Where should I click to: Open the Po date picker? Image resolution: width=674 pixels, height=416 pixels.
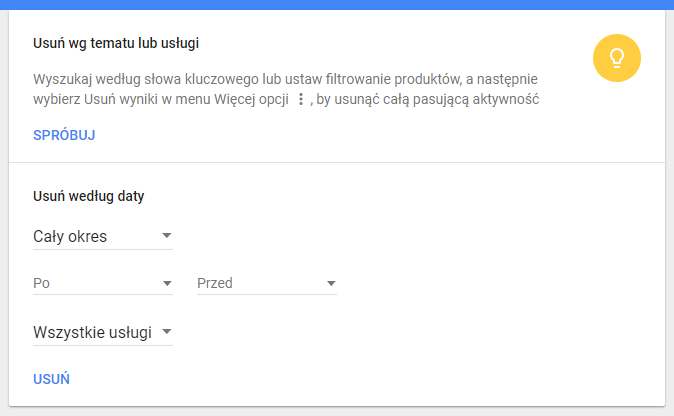click(103, 283)
